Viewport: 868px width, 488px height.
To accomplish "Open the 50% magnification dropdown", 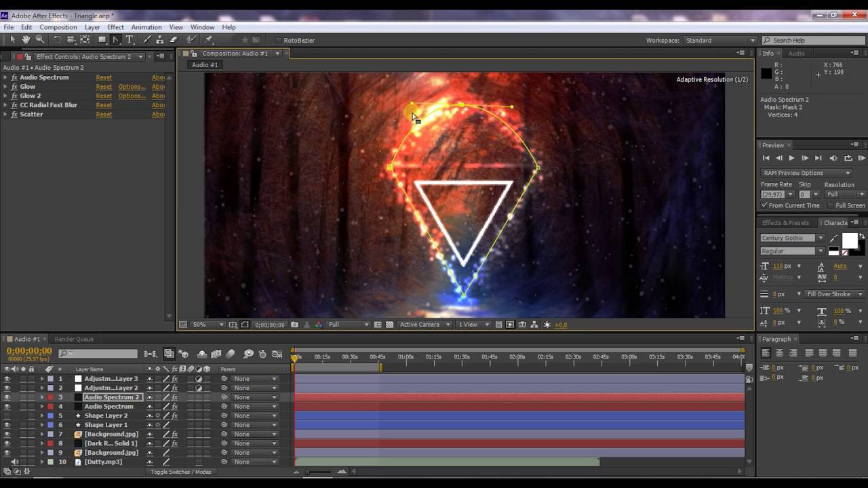I will tap(208, 325).
